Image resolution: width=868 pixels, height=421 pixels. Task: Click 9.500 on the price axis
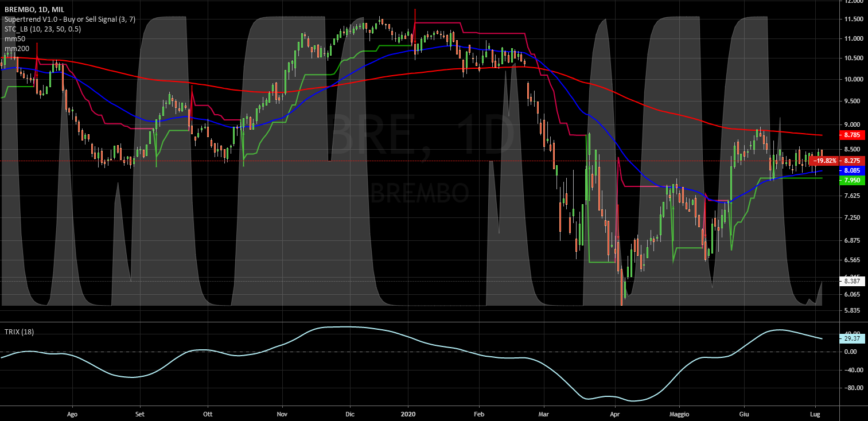click(852, 101)
